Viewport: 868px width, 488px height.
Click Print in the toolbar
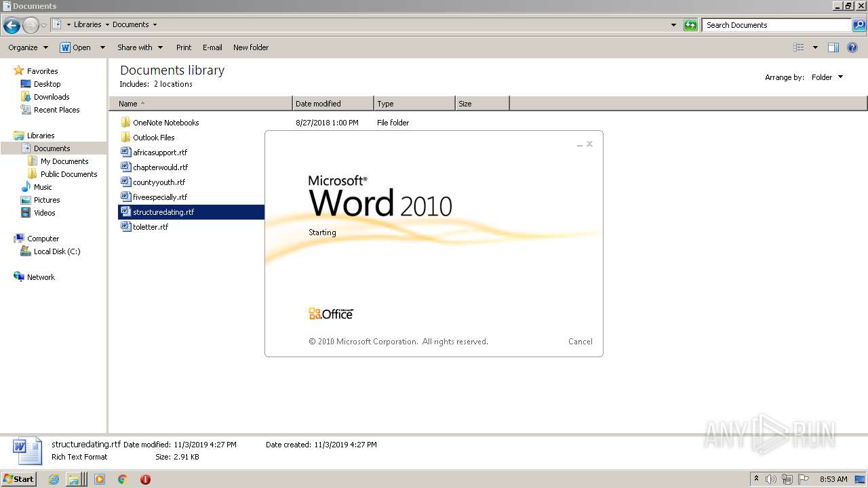pos(184,47)
